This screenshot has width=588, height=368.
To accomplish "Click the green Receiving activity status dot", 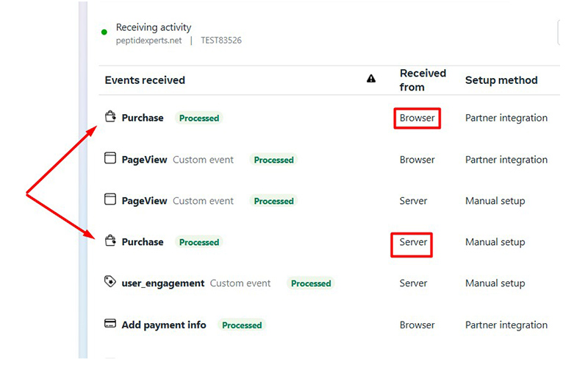I will pos(104,32).
